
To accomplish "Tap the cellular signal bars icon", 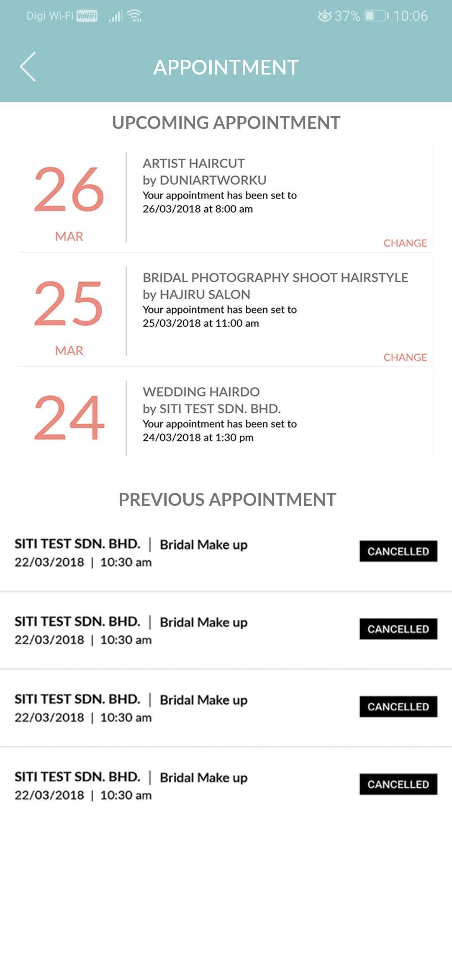I will click(x=115, y=16).
